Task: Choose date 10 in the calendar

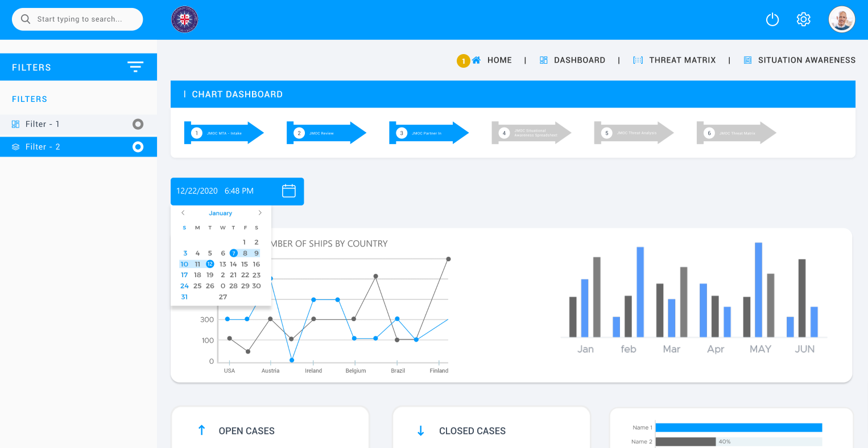Action: [184, 264]
